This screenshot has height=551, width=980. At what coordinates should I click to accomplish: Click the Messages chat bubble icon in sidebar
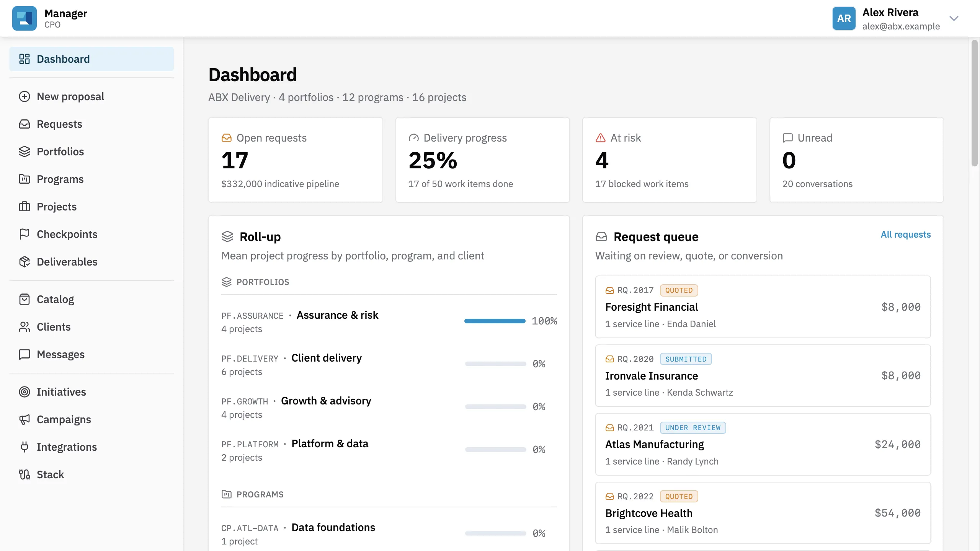point(24,354)
